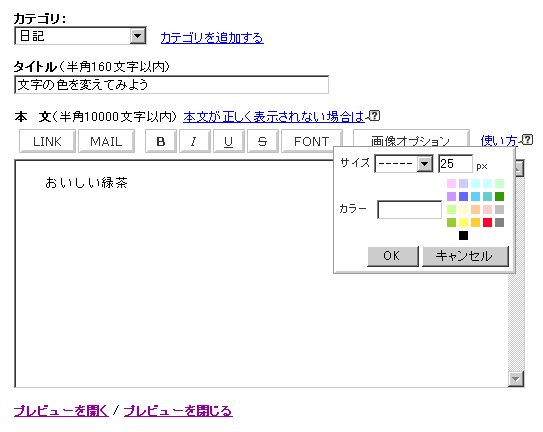Confirm font settings with OK

click(393, 256)
